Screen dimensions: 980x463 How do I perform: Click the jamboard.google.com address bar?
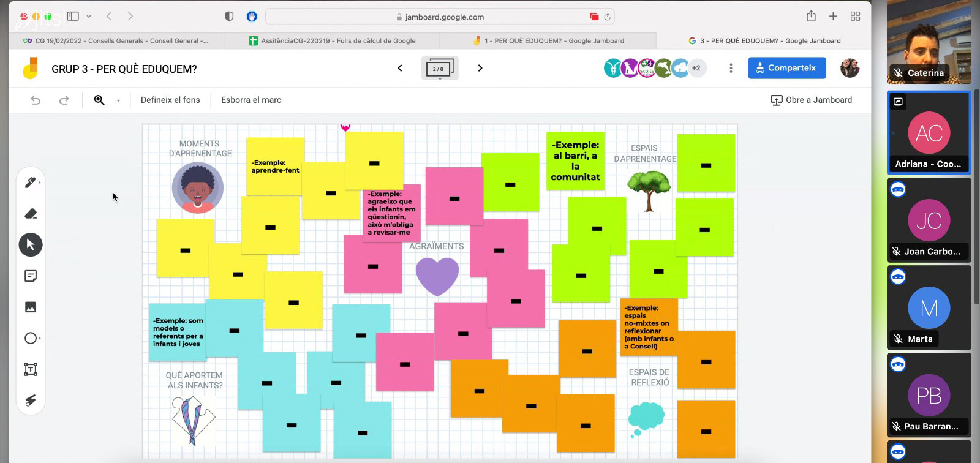440,17
